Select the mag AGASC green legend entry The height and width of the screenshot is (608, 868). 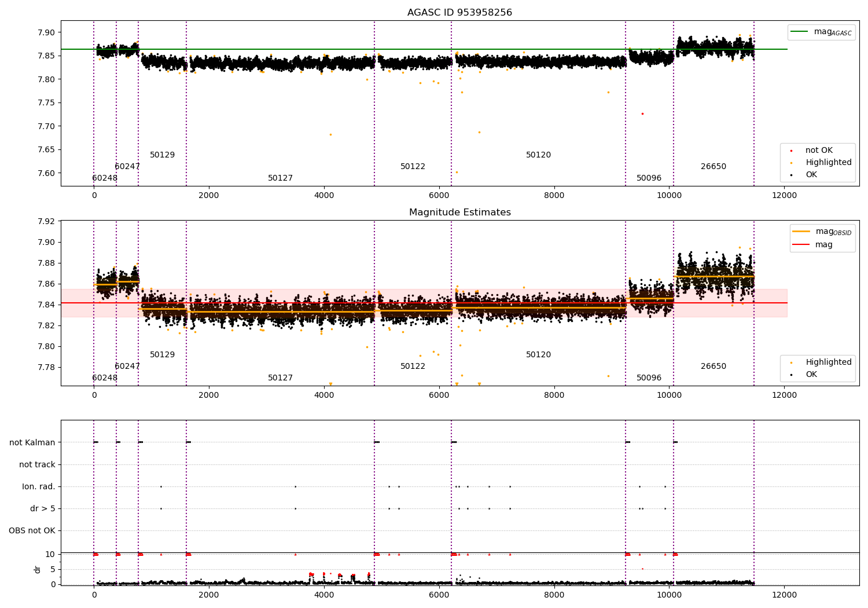(821, 32)
